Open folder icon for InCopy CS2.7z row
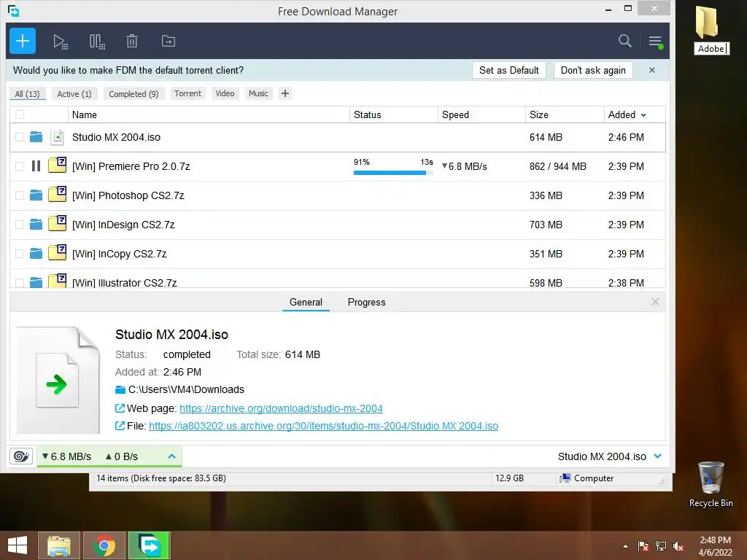 36,253
